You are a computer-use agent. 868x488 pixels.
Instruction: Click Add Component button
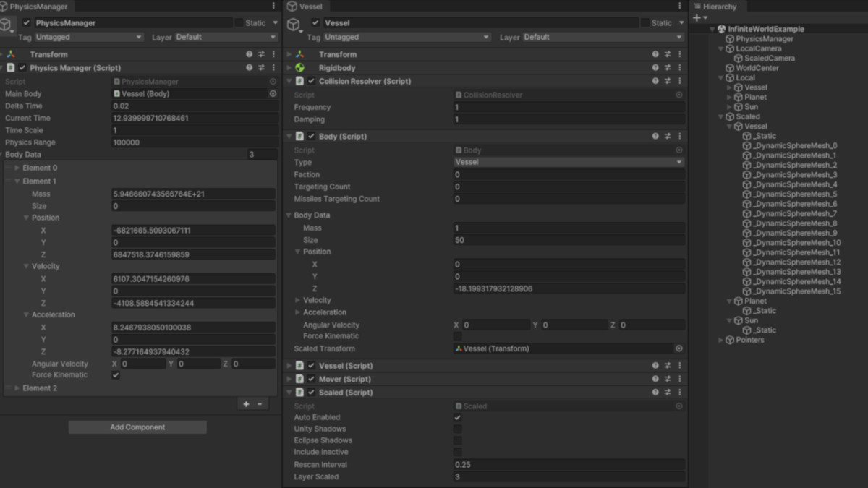(137, 427)
